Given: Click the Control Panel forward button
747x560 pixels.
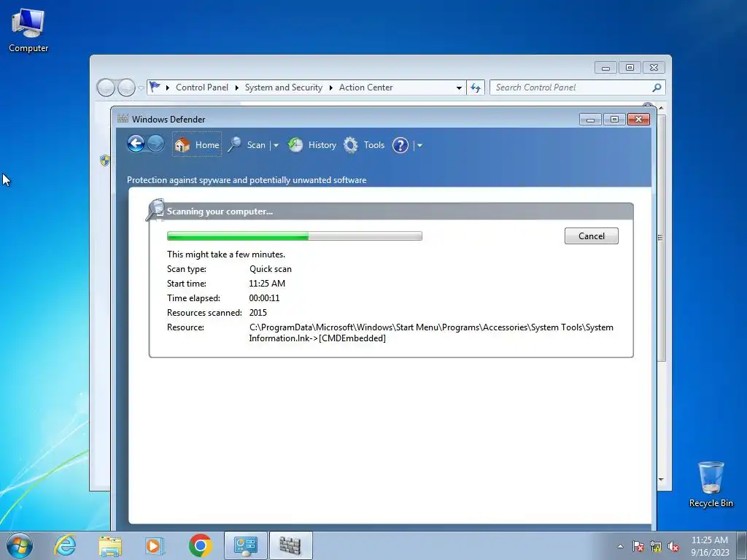Looking at the screenshot, I should coord(126,87).
